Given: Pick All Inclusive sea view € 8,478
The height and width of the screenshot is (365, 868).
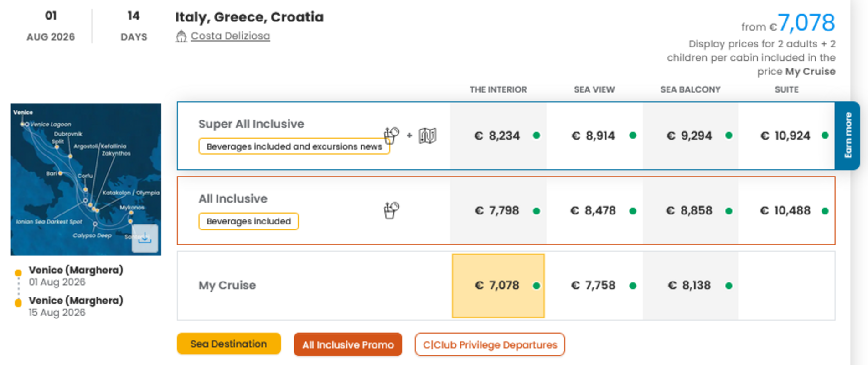Looking at the screenshot, I should click(593, 211).
